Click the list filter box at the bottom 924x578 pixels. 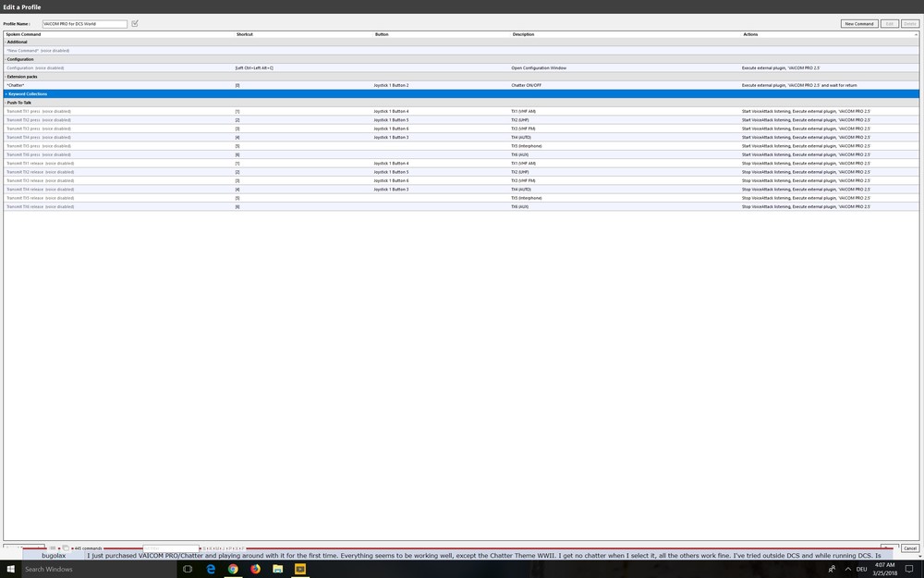(x=171, y=547)
